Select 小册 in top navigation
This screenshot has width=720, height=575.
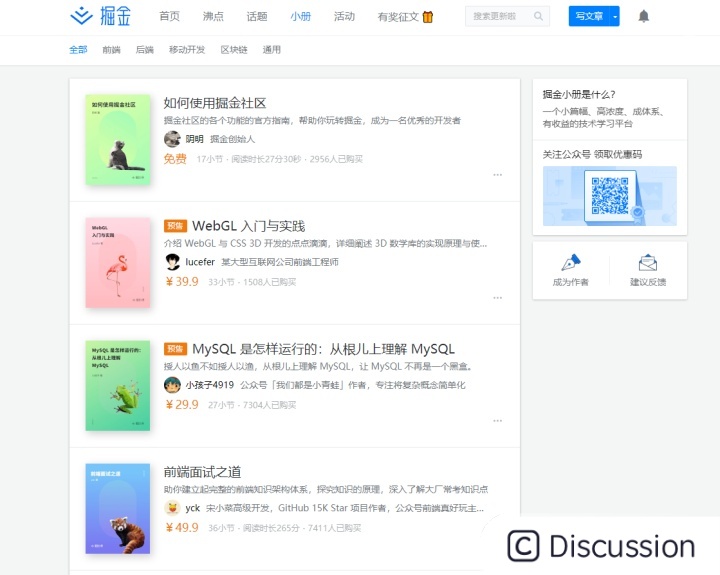(300, 17)
